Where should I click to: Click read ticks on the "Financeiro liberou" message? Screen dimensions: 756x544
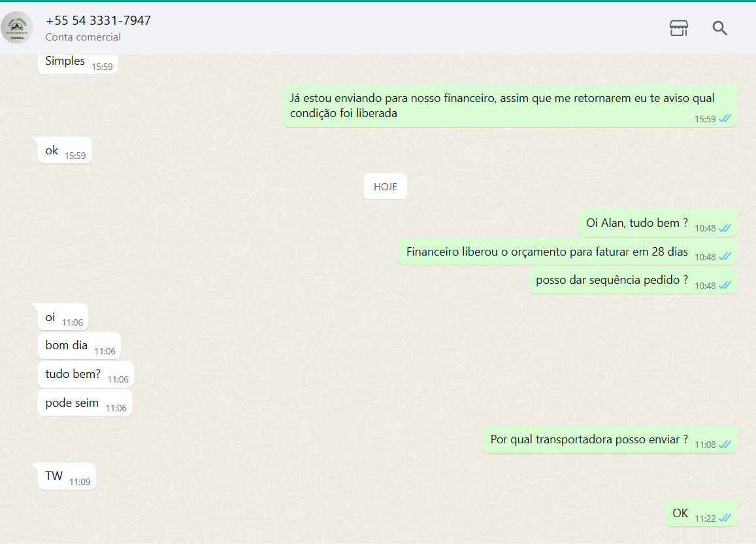[724, 257]
